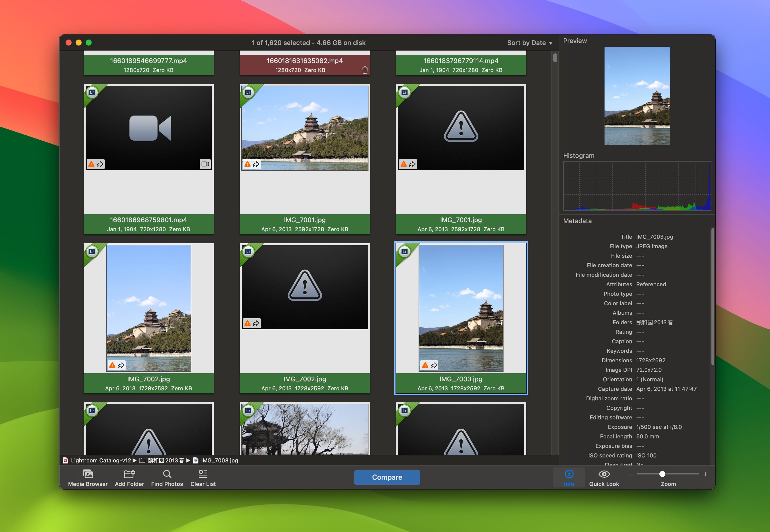Screen dimensions: 770x532
Task: Select the landscape IMG_7001.jpg pagoda thumbnail
Action: coord(304,128)
